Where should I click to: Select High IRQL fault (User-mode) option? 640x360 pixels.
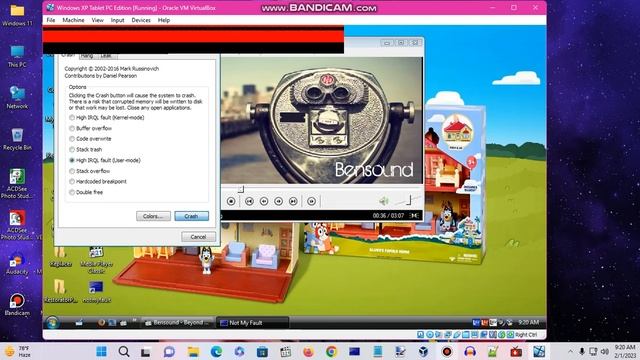(105, 160)
